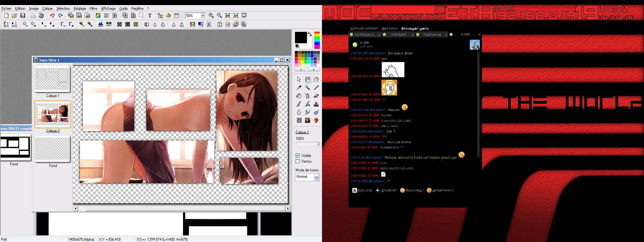Open the 50% zoom dropdown
644x242 pixels.
coord(203,15)
